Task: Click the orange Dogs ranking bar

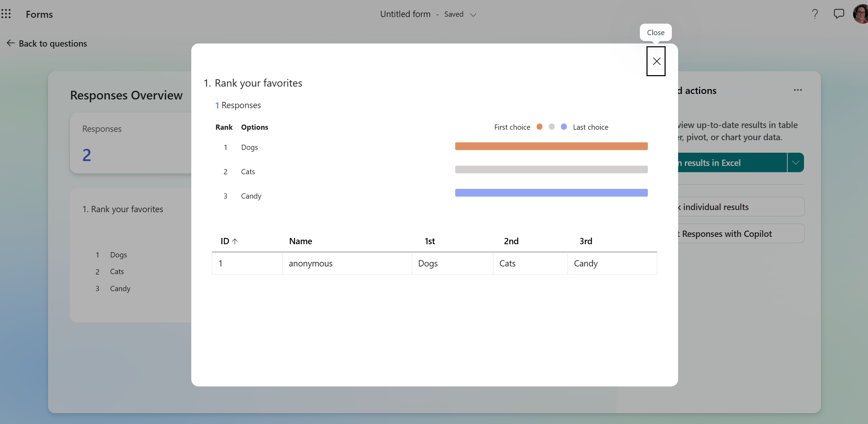Action: pyautogui.click(x=551, y=146)
